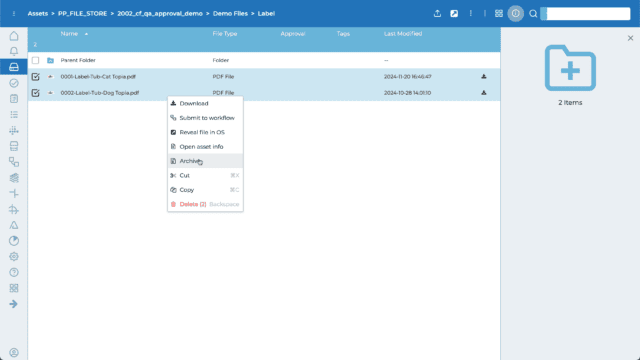Open the stacked server icon in sidebar
Image resolution: width=640 pixels, height=360 pixels.
pos(14,146)
